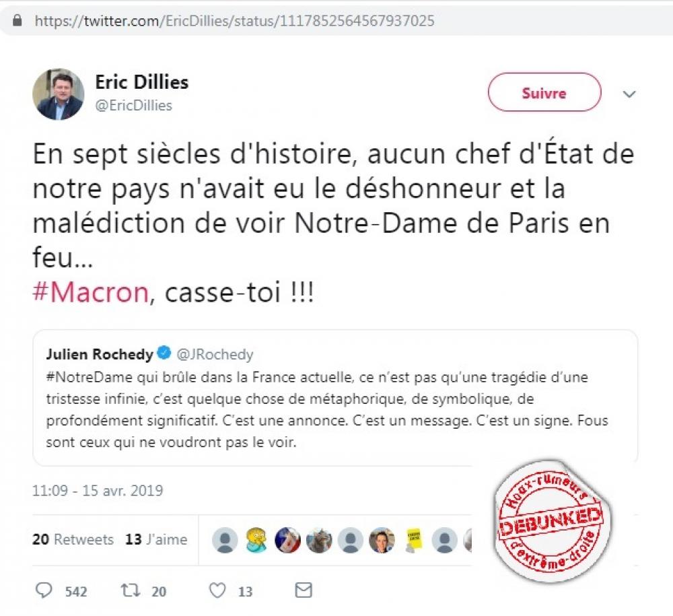Click the reply speech bubble icon
This screenshot has height=616, width=673.
point(43,590)
